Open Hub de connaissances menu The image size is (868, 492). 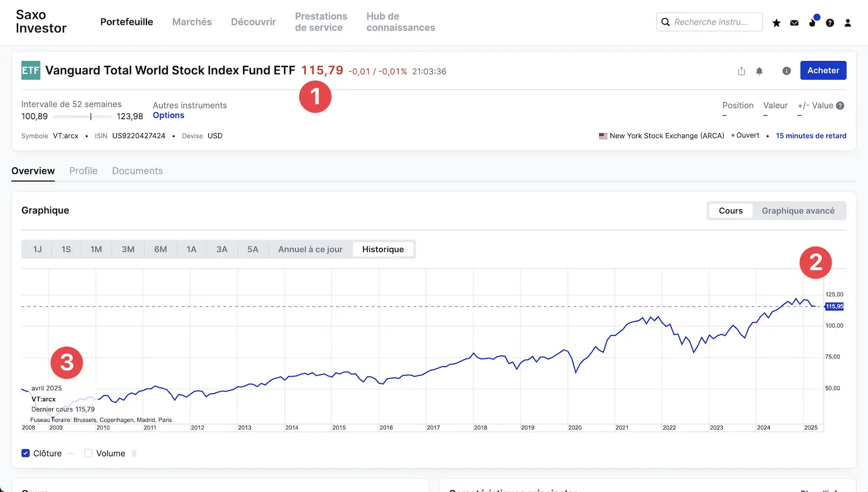point(400,22)
